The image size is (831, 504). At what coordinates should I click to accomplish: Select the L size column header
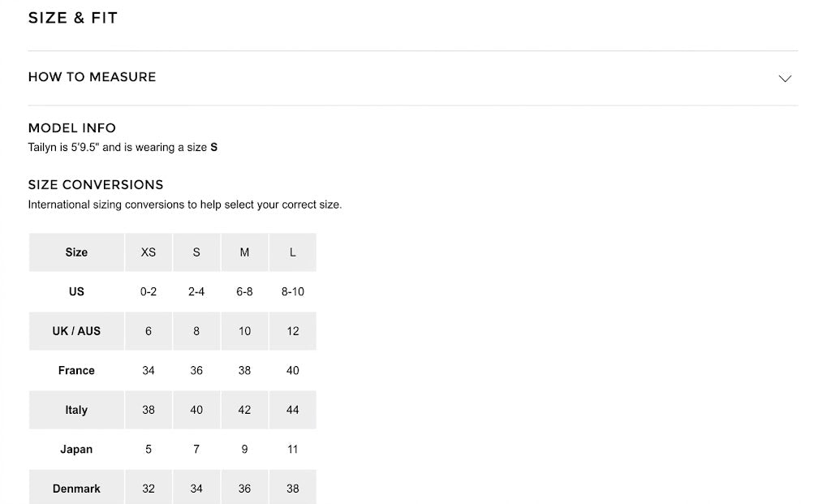292,252
